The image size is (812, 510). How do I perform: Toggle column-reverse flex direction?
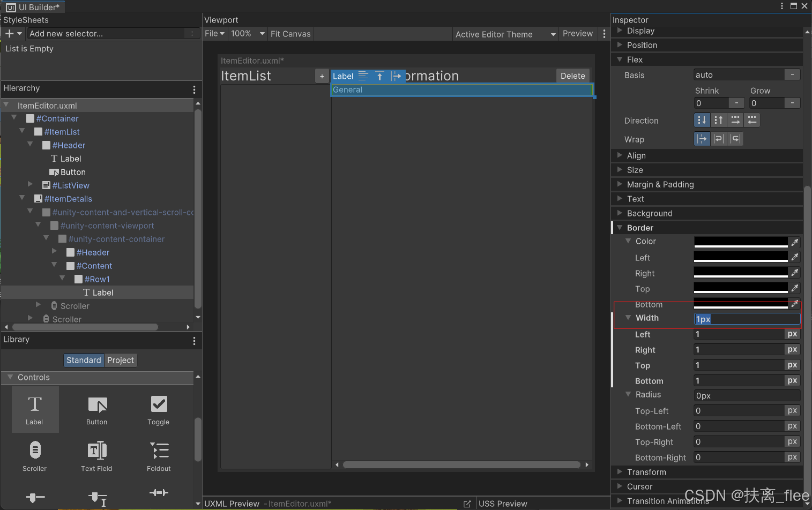pos(718,120)
